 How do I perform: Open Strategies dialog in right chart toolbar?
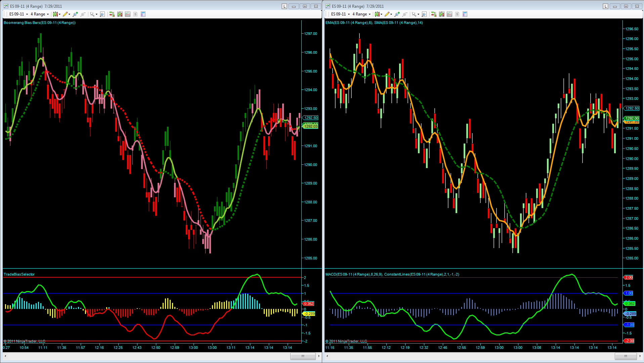click(457, 14)
